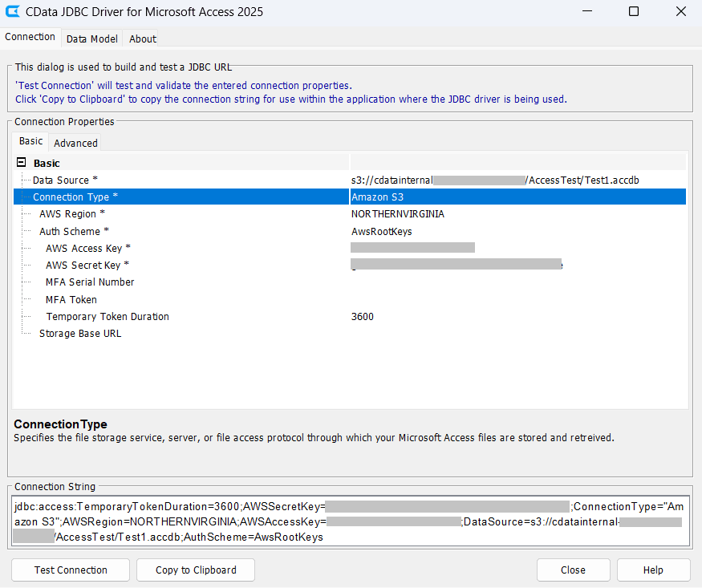Viewport: 702px width, 588px height.
Task: Click the CData app icon in title bar
Action: 13,12
